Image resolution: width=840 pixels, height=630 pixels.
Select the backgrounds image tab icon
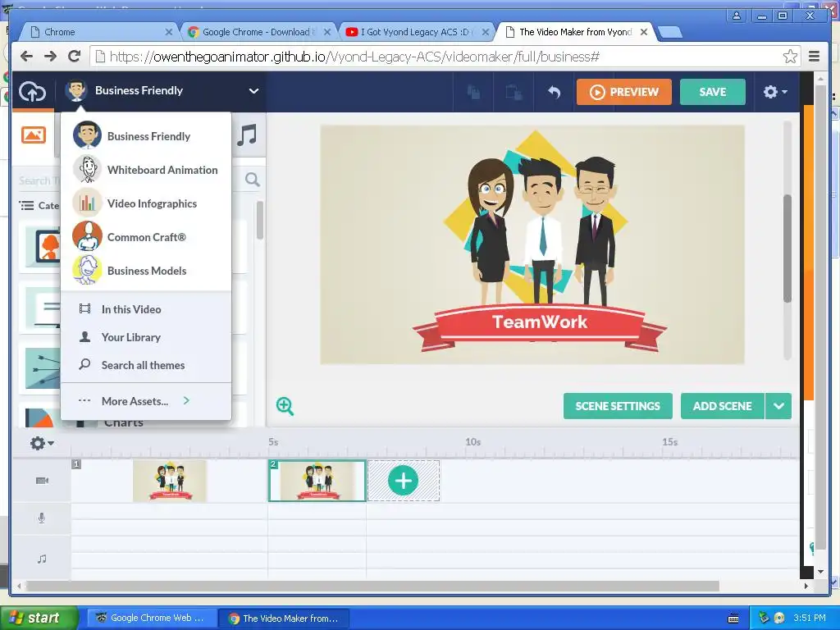[x=33, y=135]
